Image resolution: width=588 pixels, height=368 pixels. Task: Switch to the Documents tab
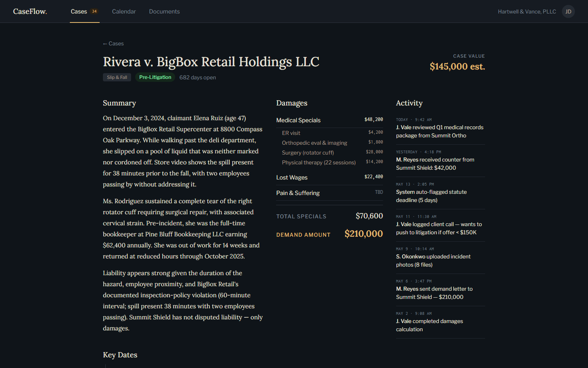point(164,11)
